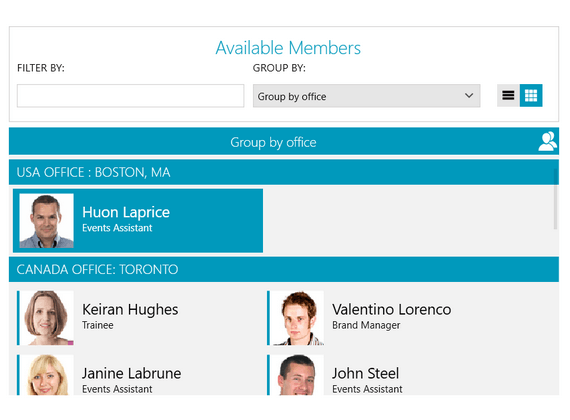Select John Steel name
Viewport: 570px width, 420px height.
365,373
